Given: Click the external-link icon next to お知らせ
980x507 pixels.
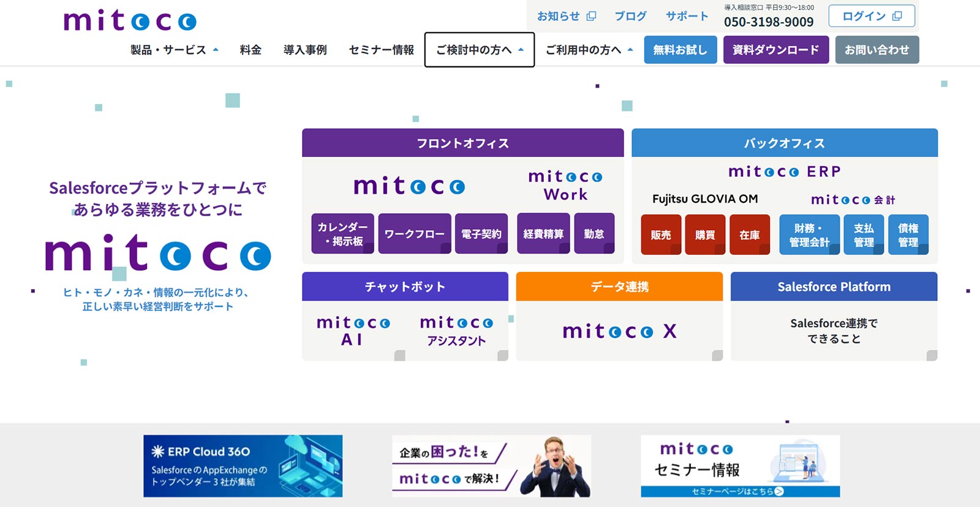Looking at the screenshot, I should [x=591, y=17].
